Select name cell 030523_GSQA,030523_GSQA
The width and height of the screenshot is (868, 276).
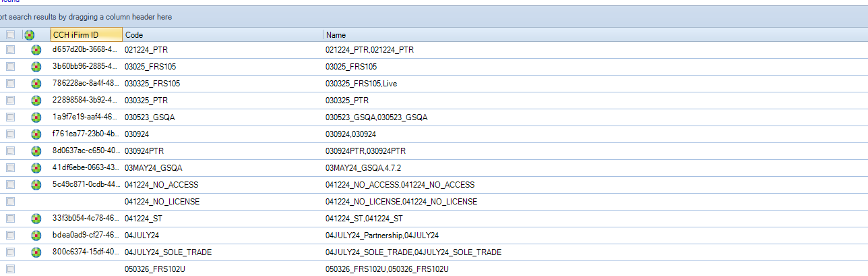595,117
